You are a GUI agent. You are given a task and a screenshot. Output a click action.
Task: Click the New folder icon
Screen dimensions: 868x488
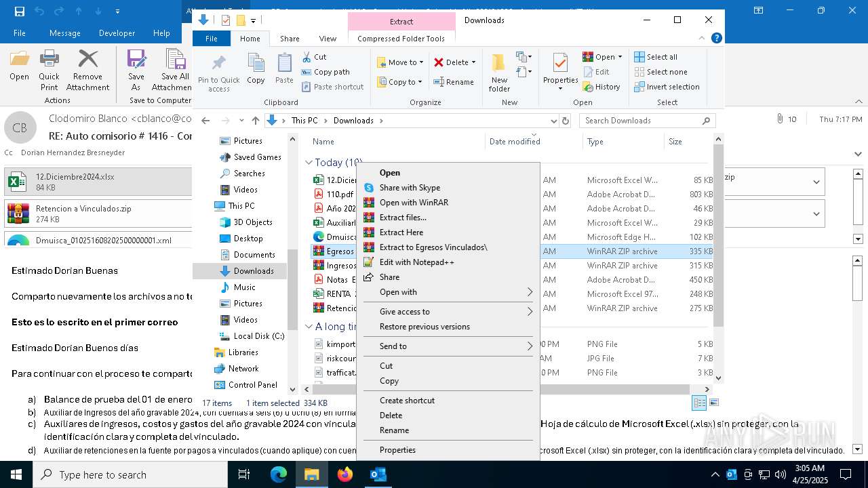coord(499,64)
